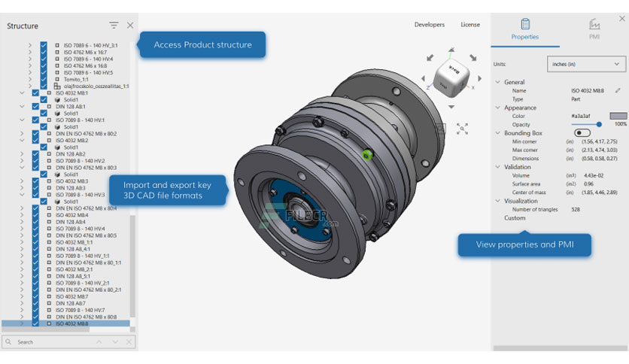629x364 pixels.
Task: Select the ISO 7089 8 - 140 HV_2:1 row
Action: [82, 283]
